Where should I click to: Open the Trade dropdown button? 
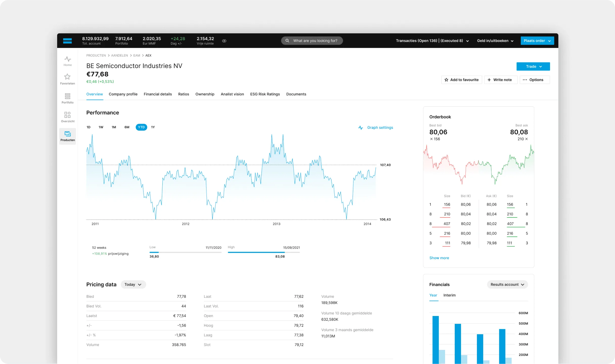pyautogui.click(x=533, y=66)
